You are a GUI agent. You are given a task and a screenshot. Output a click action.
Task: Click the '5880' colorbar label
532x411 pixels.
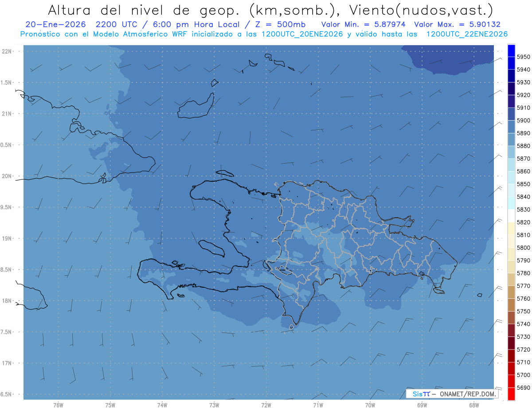click(523, 146)
